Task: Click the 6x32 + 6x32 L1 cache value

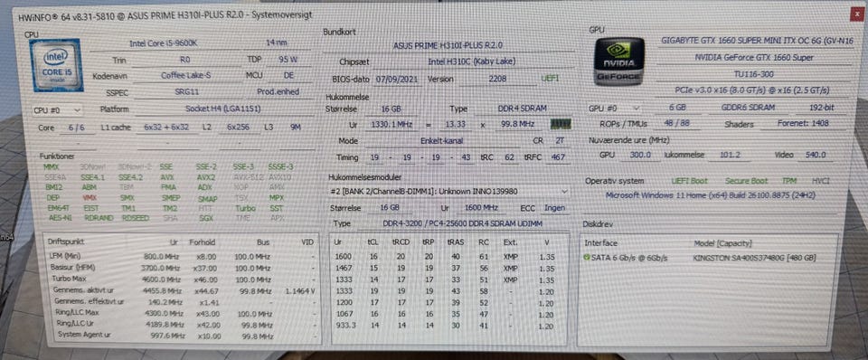Action: tap(166, 128)
